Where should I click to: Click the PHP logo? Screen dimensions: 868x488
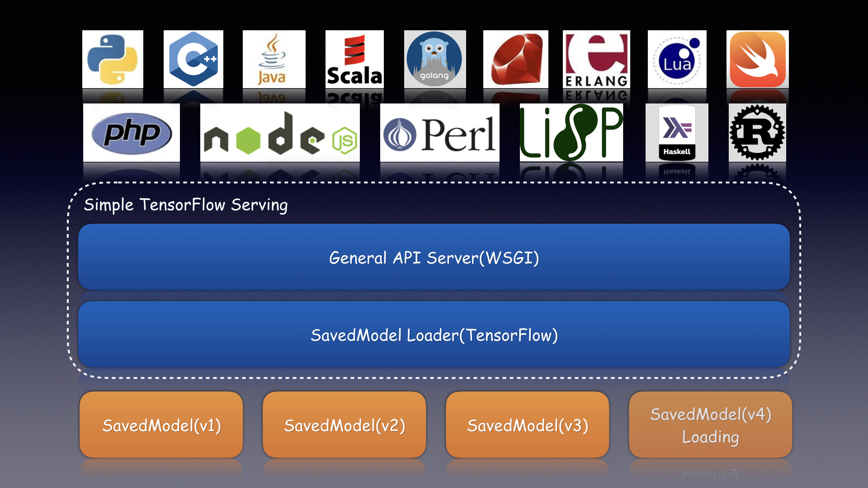[131, 133]
